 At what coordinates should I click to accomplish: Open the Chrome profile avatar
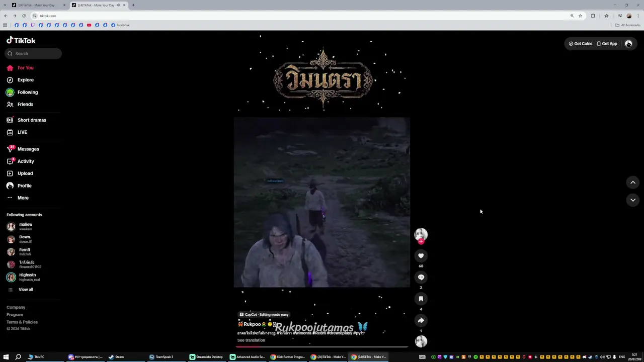(x=629, y=16)
